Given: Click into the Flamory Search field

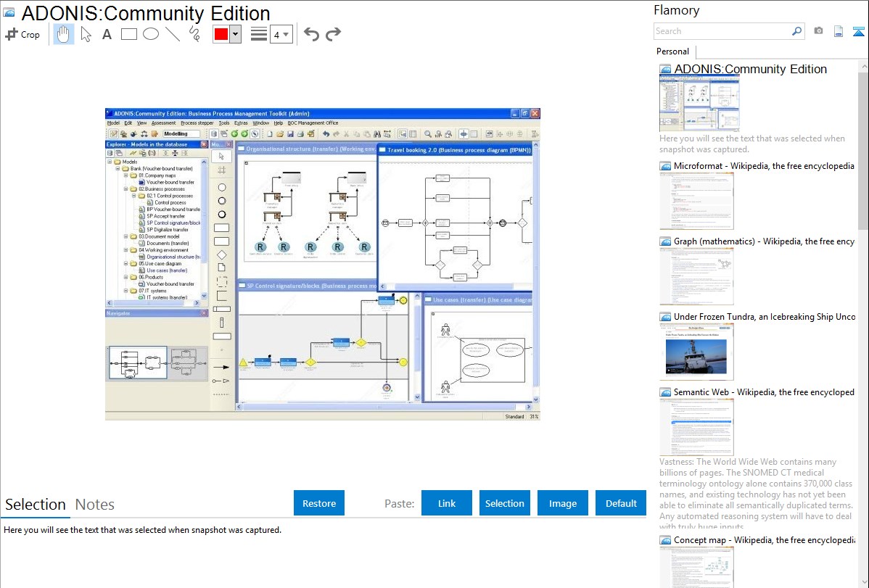Looking at the screenshot, I should pos(722,31).
